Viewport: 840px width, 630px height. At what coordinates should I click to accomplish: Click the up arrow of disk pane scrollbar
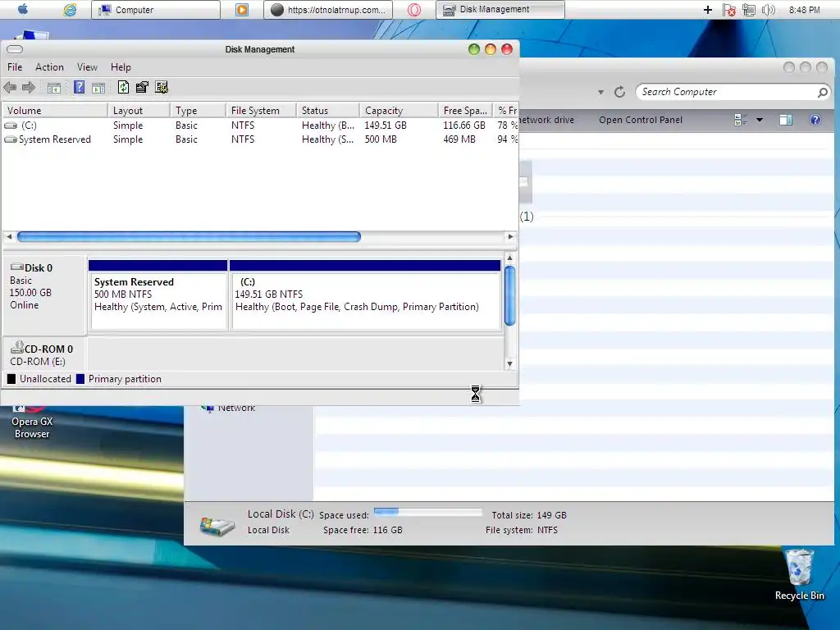pos(509,258)
